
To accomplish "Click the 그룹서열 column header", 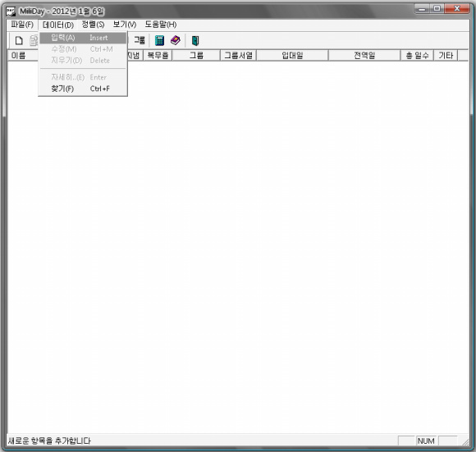I will click(x=238, y=56).
